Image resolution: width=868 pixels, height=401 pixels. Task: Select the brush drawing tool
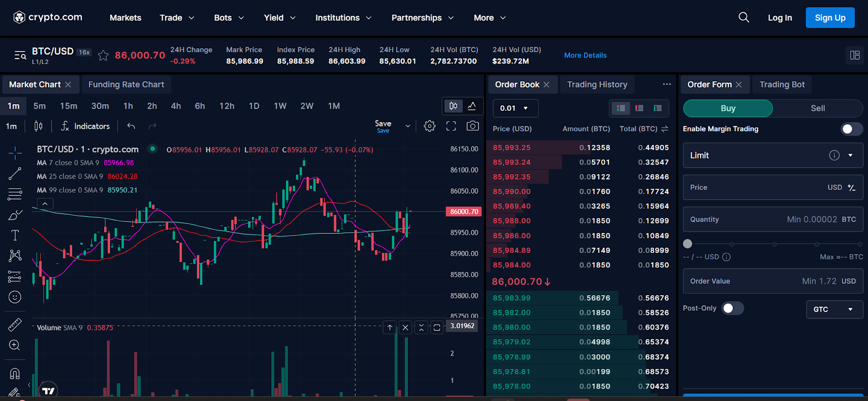[x=15, y=215]
